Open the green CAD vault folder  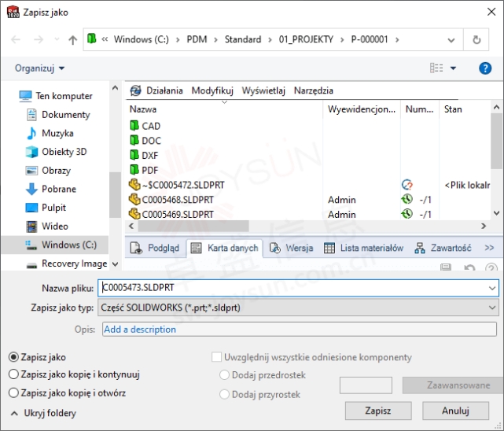click(150, 126)
